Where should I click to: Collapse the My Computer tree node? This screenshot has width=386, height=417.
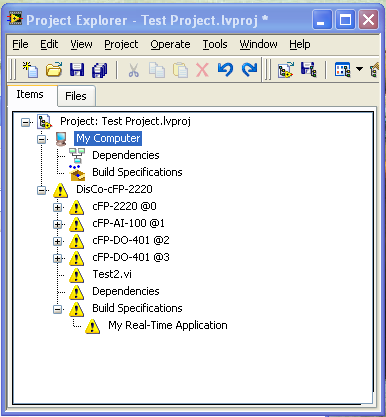pyautogui.click(x=41, y=139)
